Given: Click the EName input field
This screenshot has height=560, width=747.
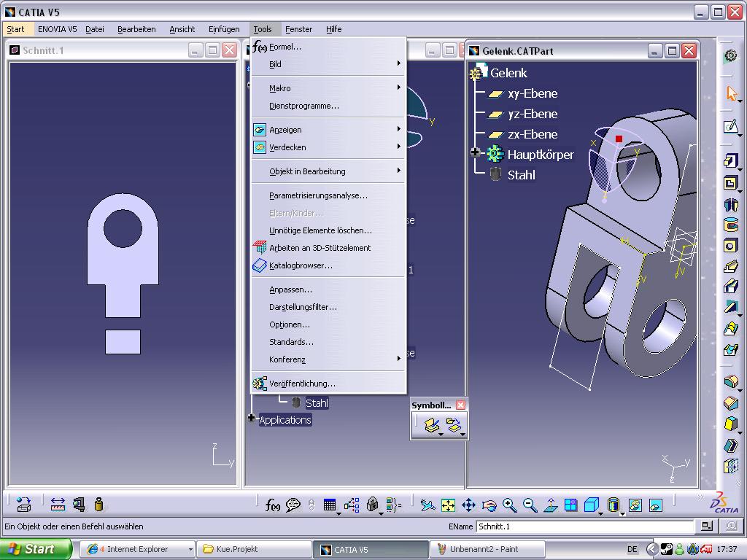Looking at the screenshot, I should (584, 526).
